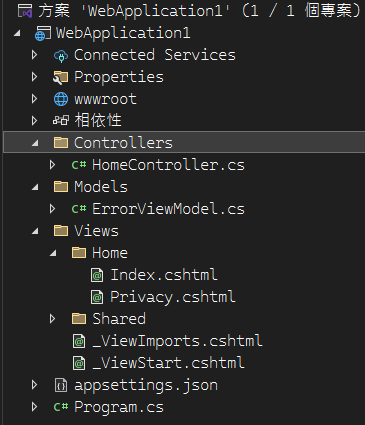Click the Properties wrench folder icon

point(61,77)
